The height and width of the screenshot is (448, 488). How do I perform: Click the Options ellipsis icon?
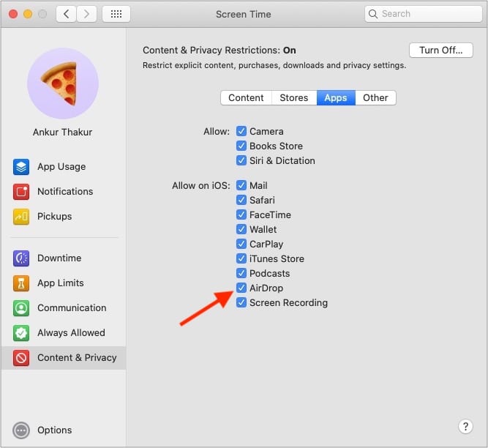(21, 430)
